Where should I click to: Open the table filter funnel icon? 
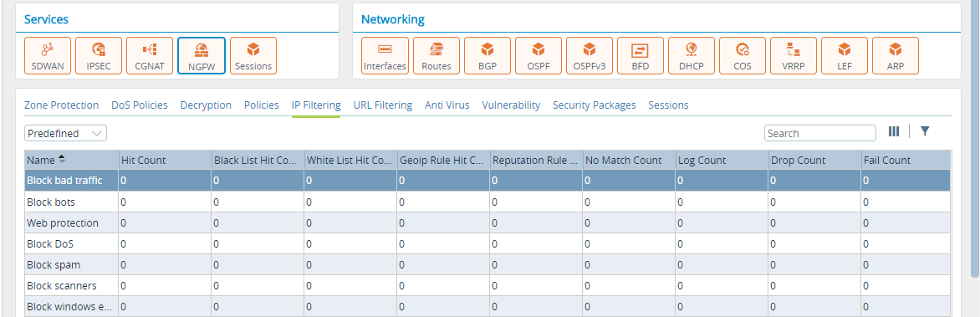point(925,131)
